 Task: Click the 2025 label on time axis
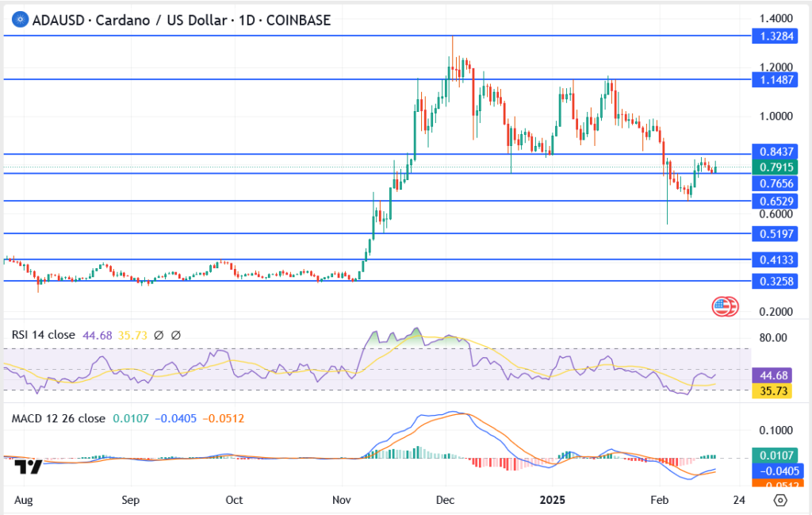[x=550, y=501]
